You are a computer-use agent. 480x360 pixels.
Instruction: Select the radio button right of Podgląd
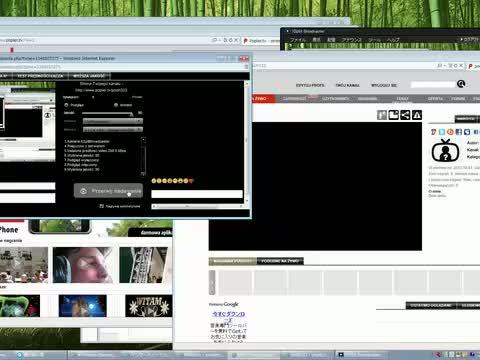pos(116,105)
